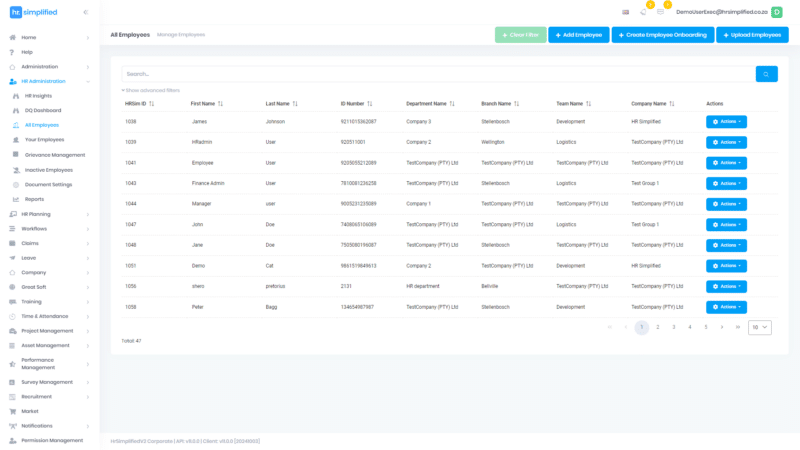Open Actions dropdown for Peter Bagg
The height and width of the screenshot is (450, 800).
coord(726,307)
